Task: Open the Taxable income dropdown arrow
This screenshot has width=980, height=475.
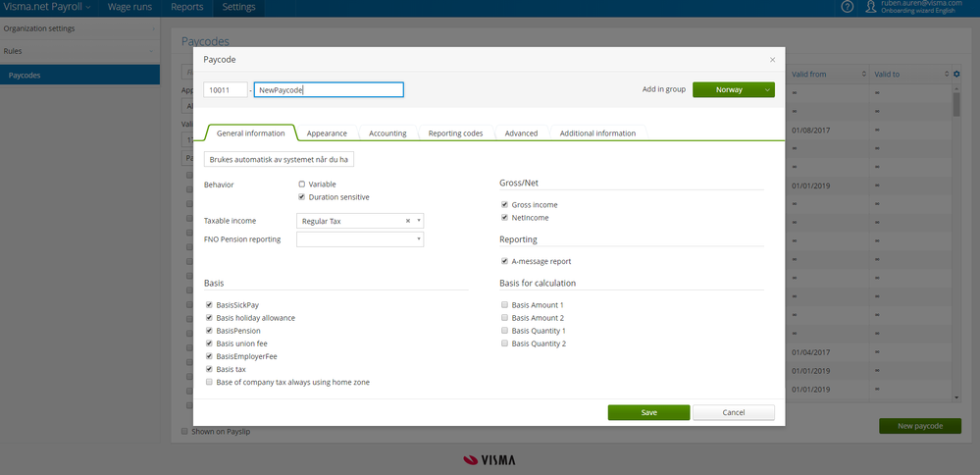Action: click(x=418, y=221)
